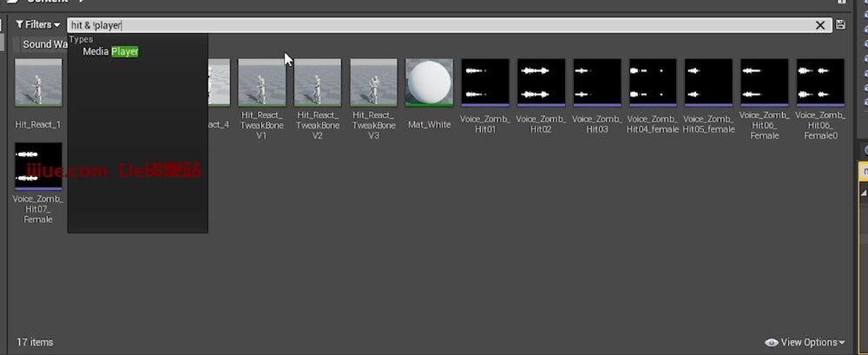Open the View Options dropdown

pos(805,343)
